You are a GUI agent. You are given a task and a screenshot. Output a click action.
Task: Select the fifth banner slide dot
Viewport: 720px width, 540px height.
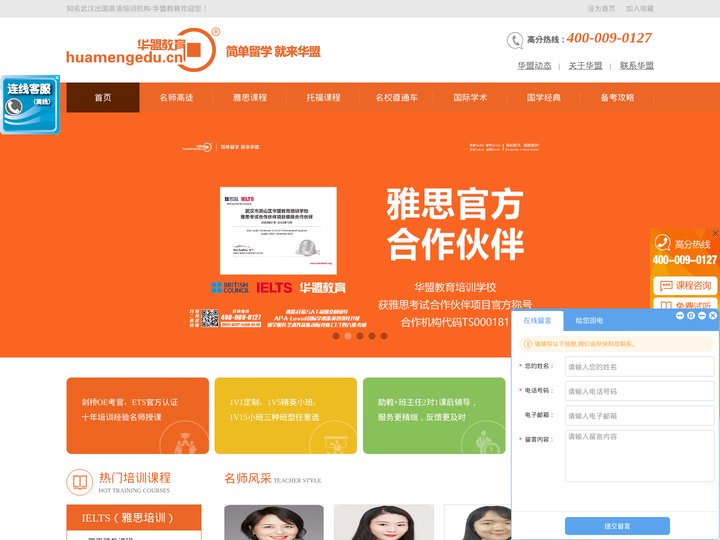(384, 336)
